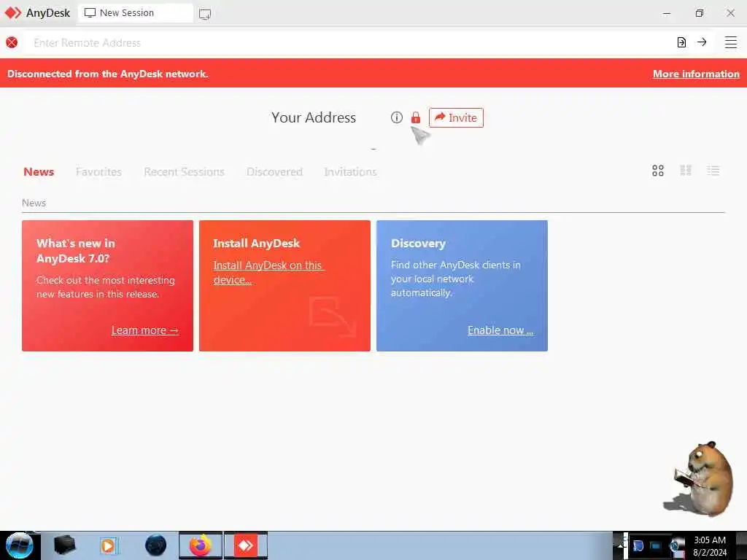Click the What's new in AnyDesk 7.0 card
747x560 pixels.
click(108, 286)
